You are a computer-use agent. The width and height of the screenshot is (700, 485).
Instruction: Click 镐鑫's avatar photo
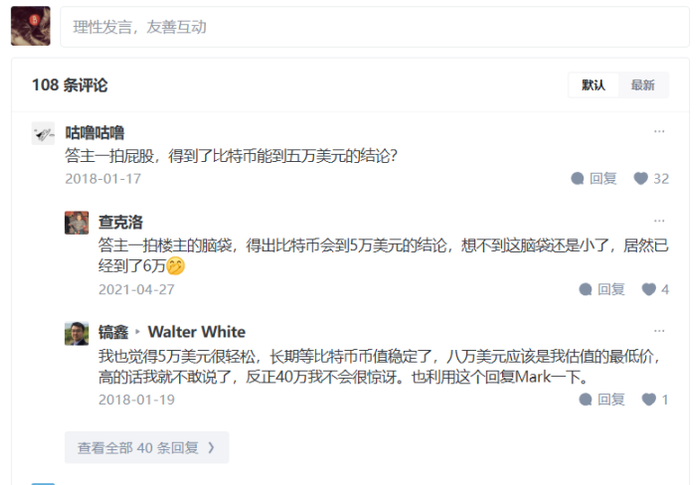[x=77, y=334]
